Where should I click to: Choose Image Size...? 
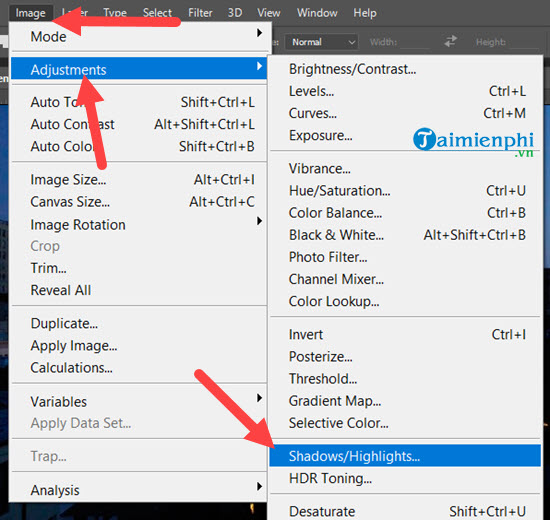(139, 180)
